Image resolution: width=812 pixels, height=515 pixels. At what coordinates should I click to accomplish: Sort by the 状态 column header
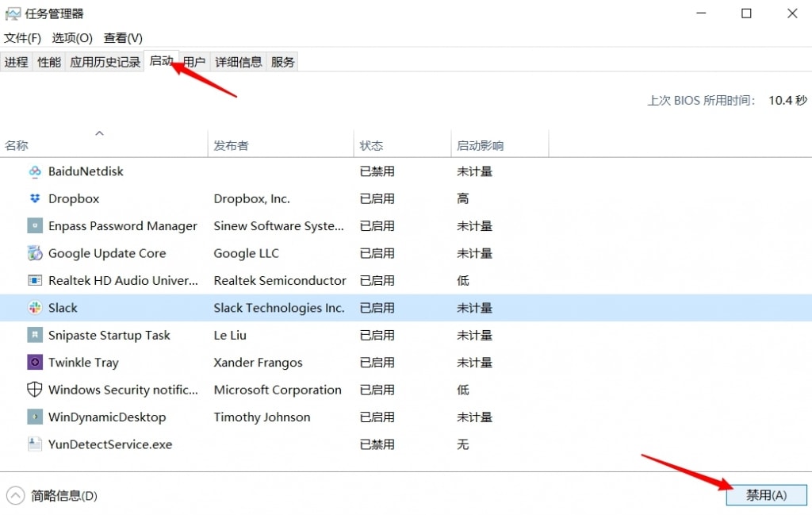click(402, 145)
